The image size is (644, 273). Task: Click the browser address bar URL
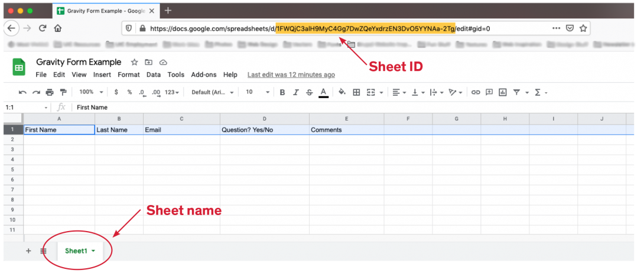320,29
